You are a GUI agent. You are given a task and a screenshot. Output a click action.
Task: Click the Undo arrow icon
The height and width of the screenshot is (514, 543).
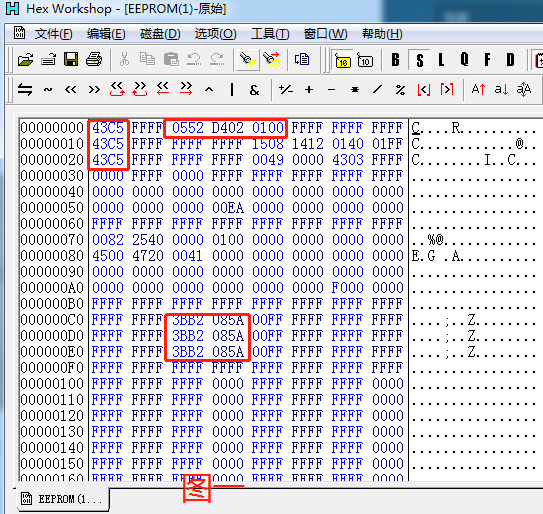coord(194,60)
